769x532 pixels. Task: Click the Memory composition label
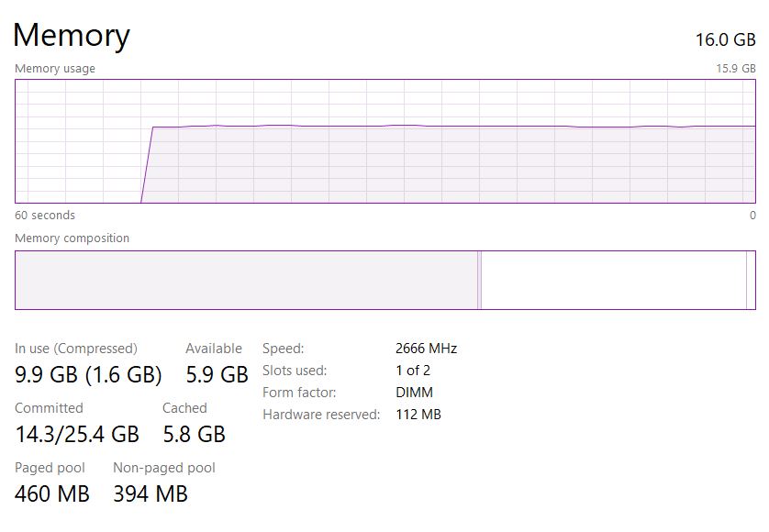(72, 238)
